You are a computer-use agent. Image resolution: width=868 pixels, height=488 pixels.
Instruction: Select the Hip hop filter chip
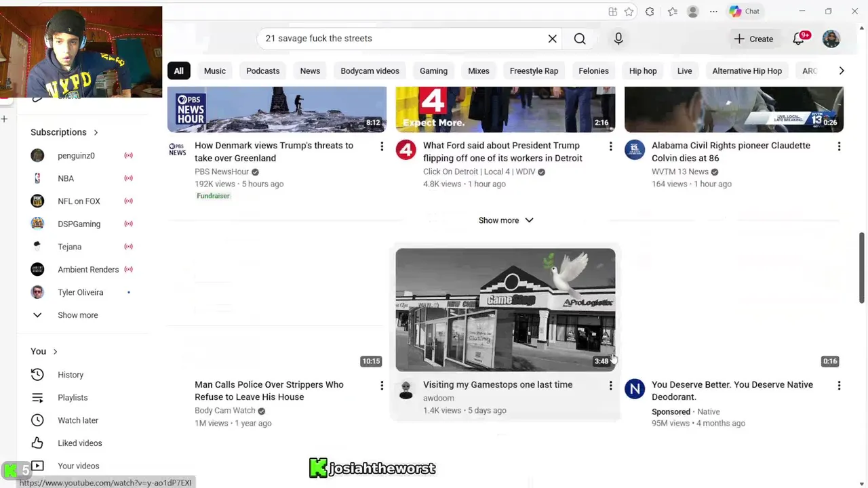coord(643,70)
